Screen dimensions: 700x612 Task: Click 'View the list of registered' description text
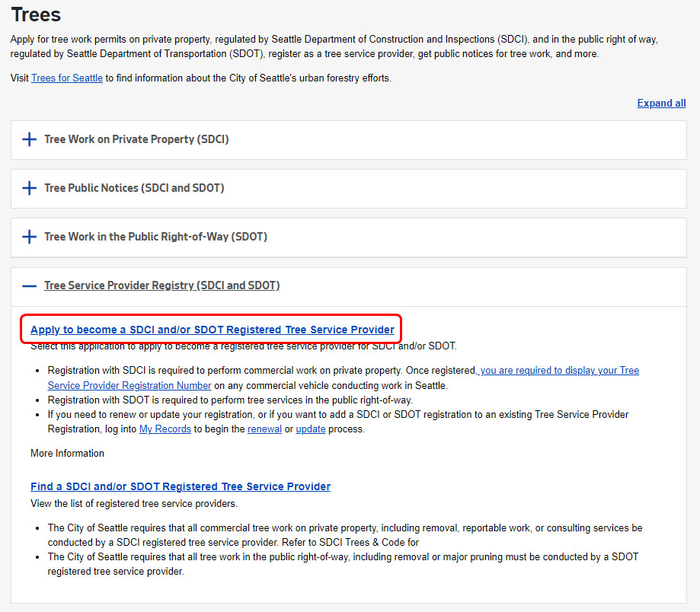click(133, 503)
